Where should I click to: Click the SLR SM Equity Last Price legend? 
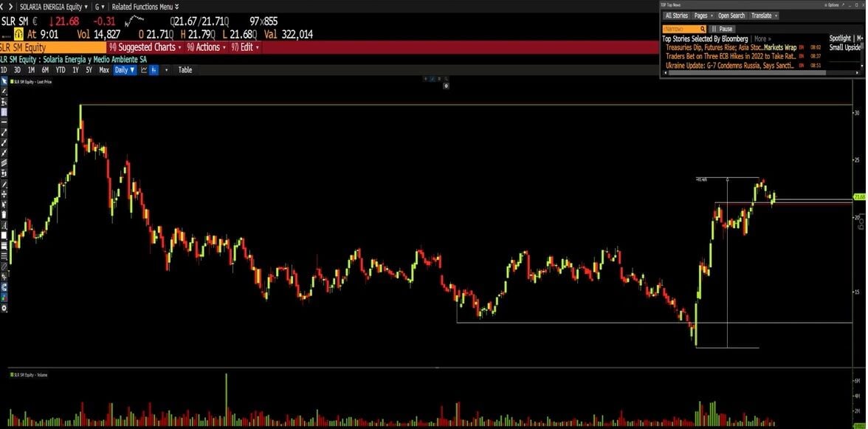(32, 81)
